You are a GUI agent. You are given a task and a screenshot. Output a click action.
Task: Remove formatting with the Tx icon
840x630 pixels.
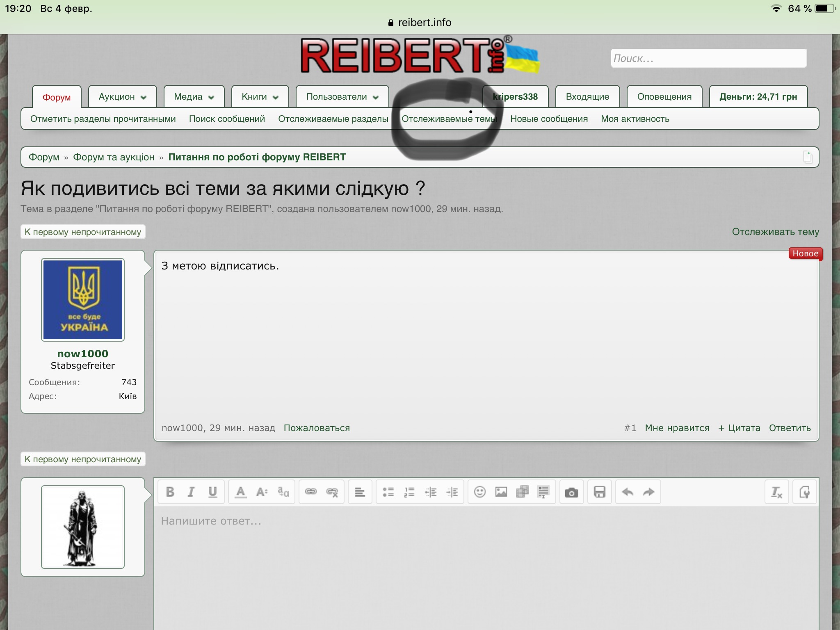(x=777, y=492)
